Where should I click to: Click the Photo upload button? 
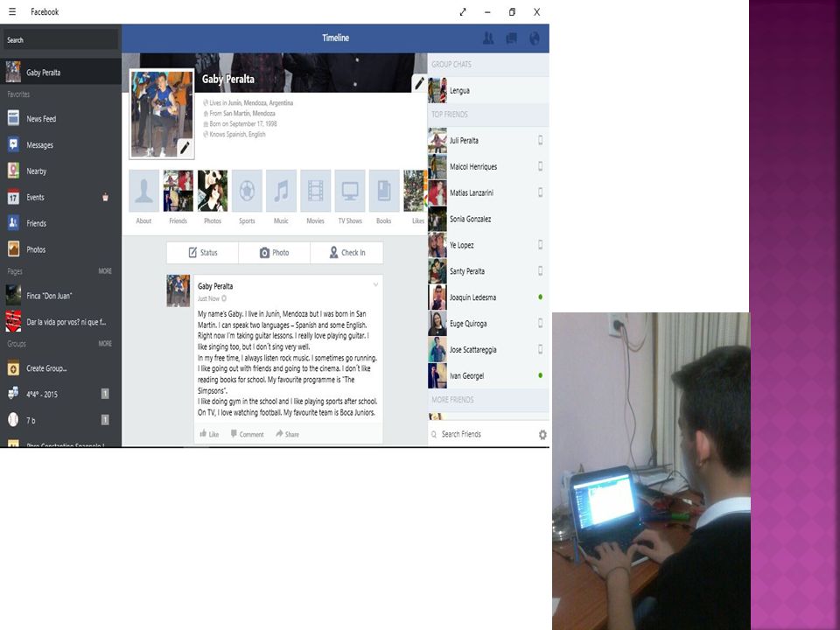coord(274,253)
